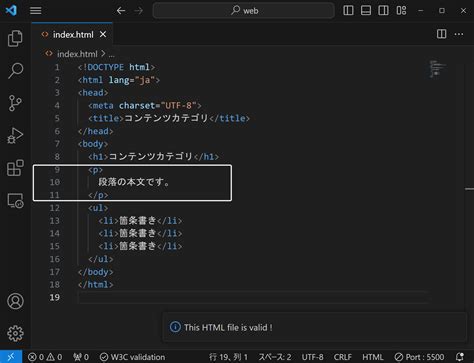The height and width of the screenshot is (363, 474).
Task: Toggle the bottom panel
Action: tap(366, 11)
